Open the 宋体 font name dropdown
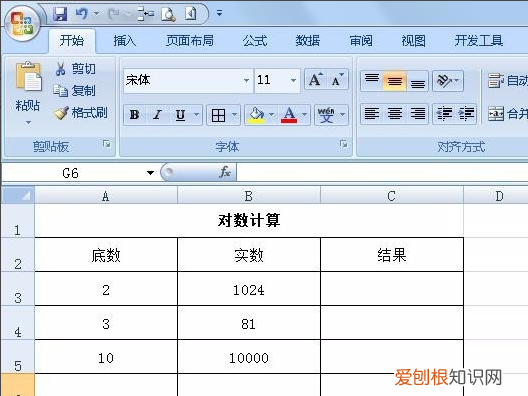 coord(246,80)
